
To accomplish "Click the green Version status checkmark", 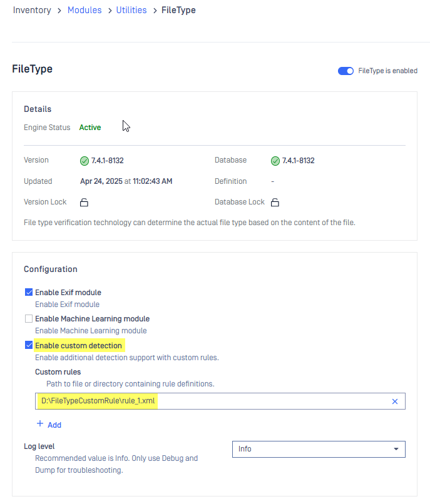I will pos(84,161).
